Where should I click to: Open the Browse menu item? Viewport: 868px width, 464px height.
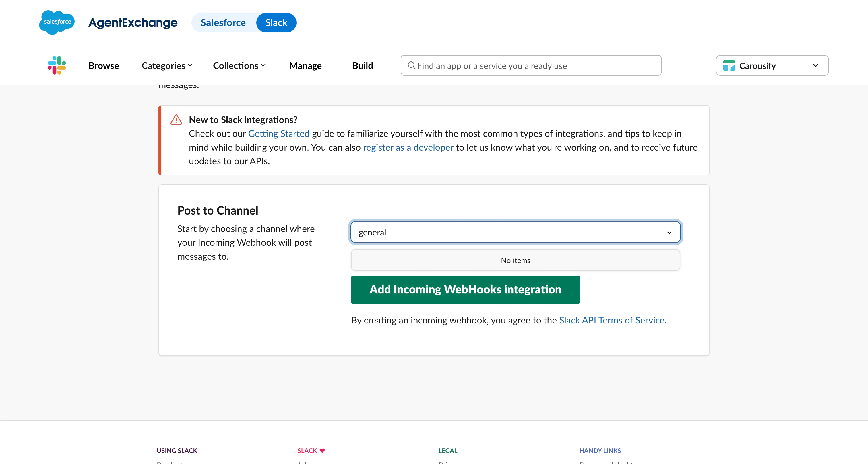point(104,65)
